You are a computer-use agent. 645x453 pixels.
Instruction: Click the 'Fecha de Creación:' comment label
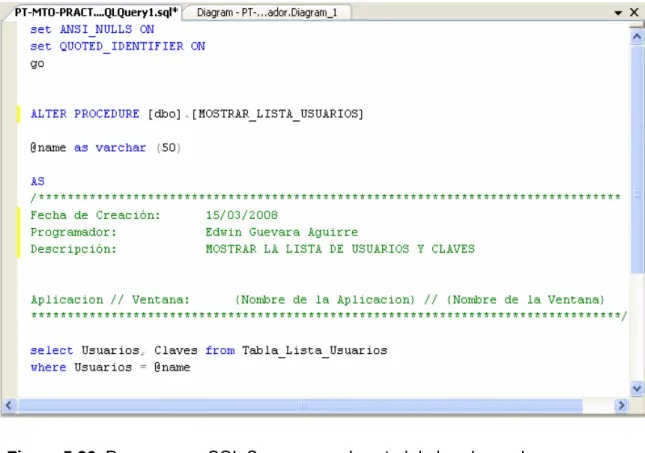click(x=95, y=215)
